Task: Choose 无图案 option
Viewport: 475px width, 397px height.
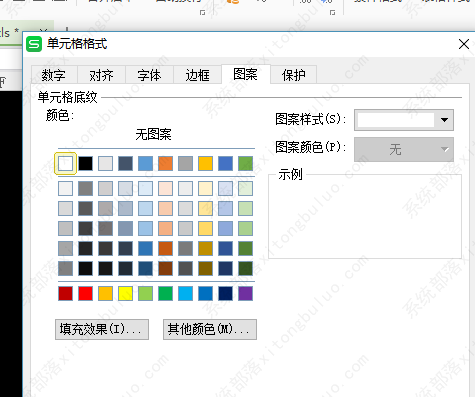Action: coord(153,135)
